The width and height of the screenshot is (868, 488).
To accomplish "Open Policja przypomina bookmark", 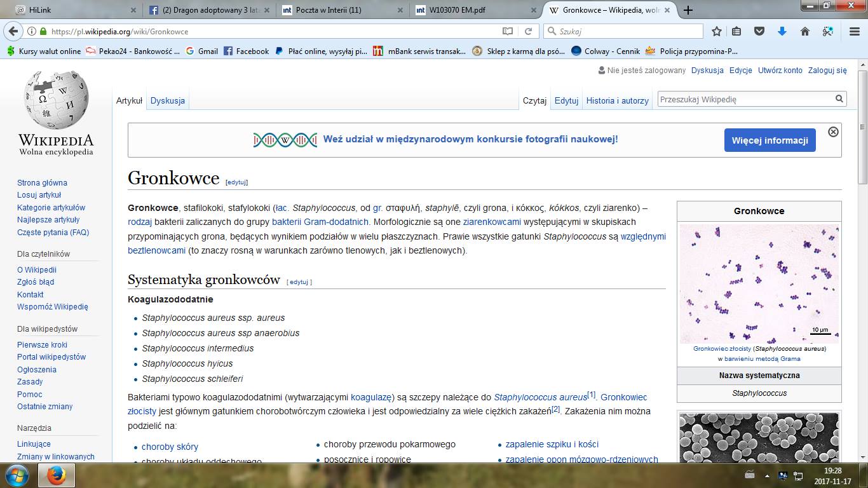I will pyautogui.click(x=691, y=51).
